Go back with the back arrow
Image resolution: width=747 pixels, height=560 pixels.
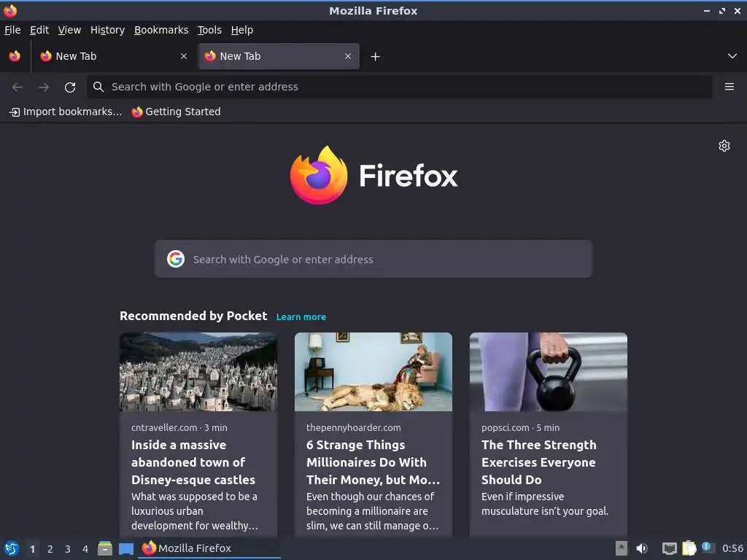pos(18,87)
